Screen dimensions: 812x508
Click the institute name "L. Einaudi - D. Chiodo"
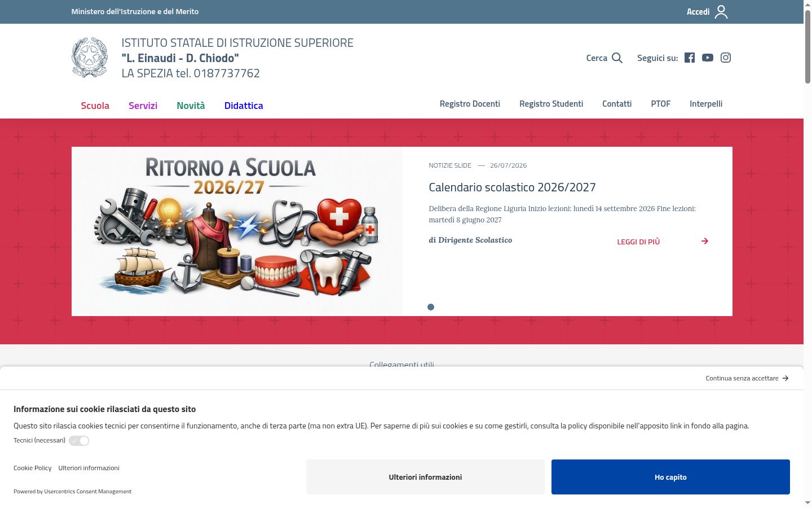pyautogui.click(x=180, y=58)
